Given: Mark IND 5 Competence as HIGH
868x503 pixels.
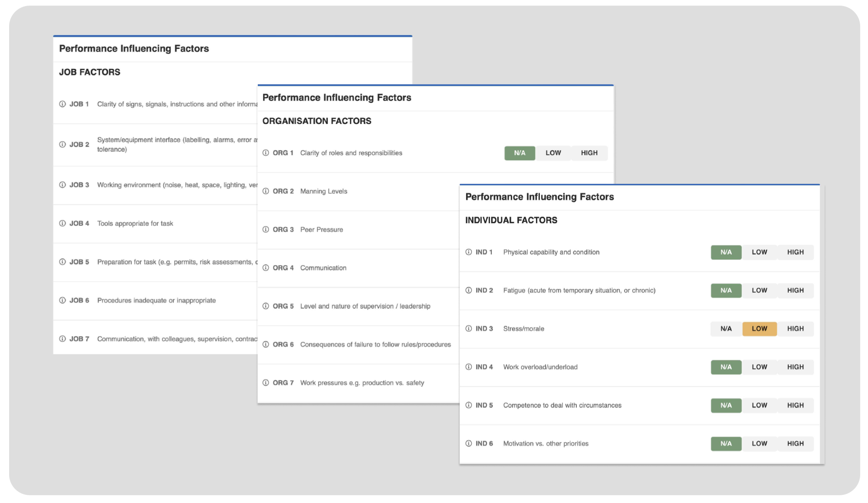Looking at the screenshot, I should [x=795, y=405].
